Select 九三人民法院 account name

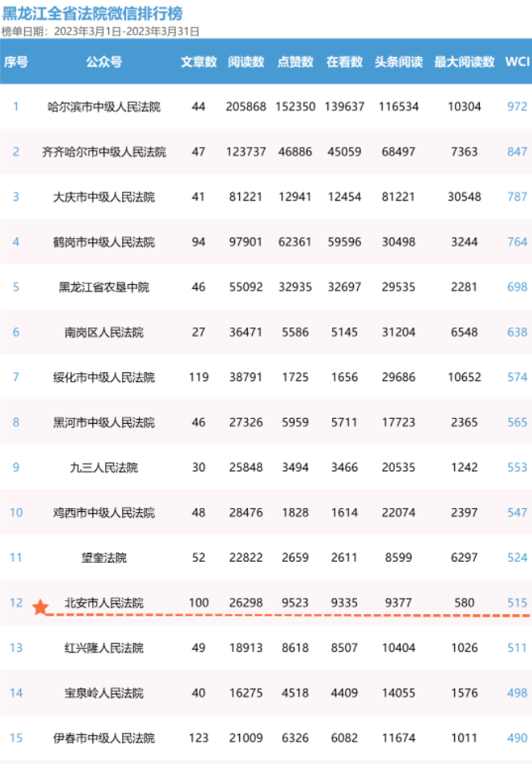[104, 467]
